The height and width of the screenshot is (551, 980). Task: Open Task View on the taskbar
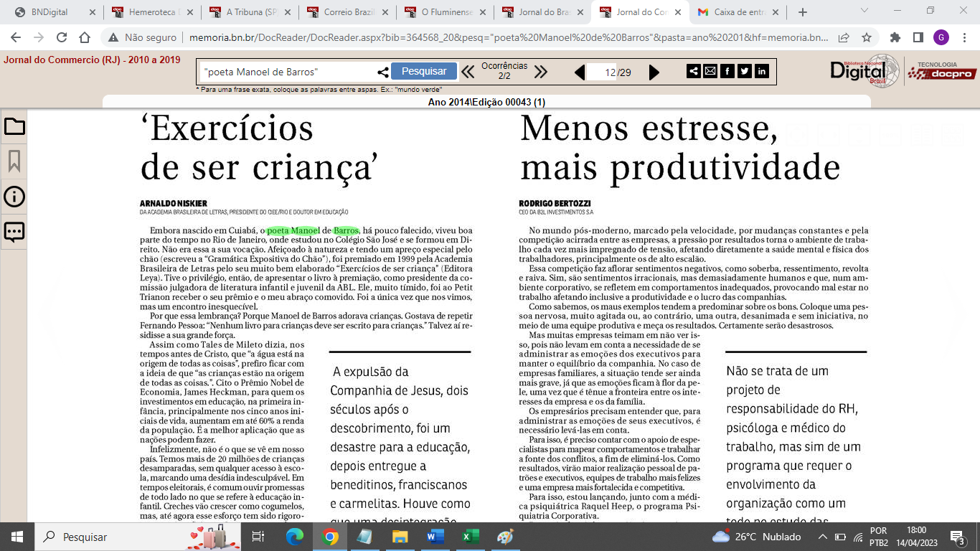259,537
